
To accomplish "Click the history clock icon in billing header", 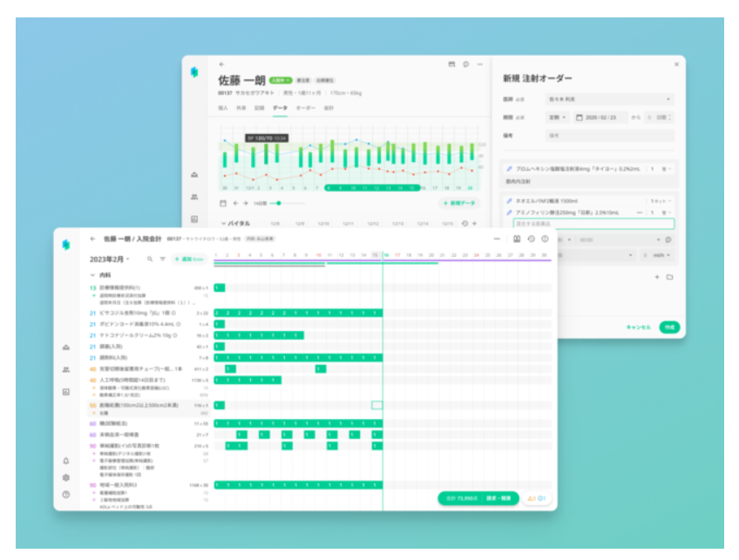I will point(532,239).
